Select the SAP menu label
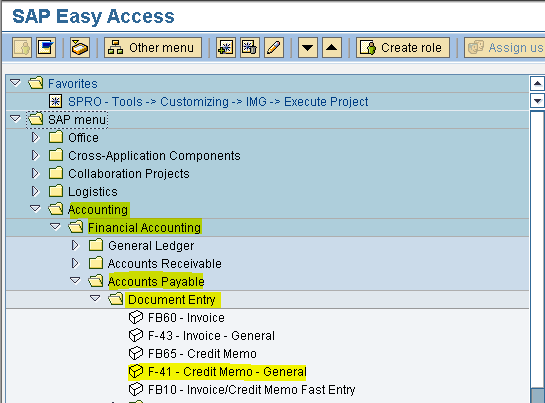Viewport: 545px width, 403px height. (x=77, y=120)
